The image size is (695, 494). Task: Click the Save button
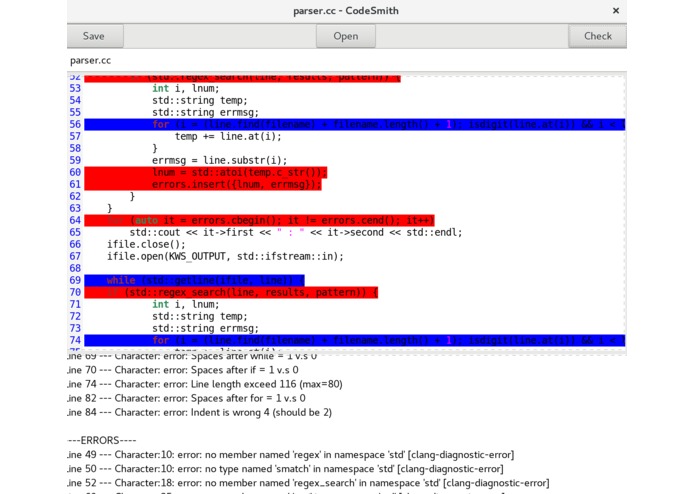pos(95,36)
